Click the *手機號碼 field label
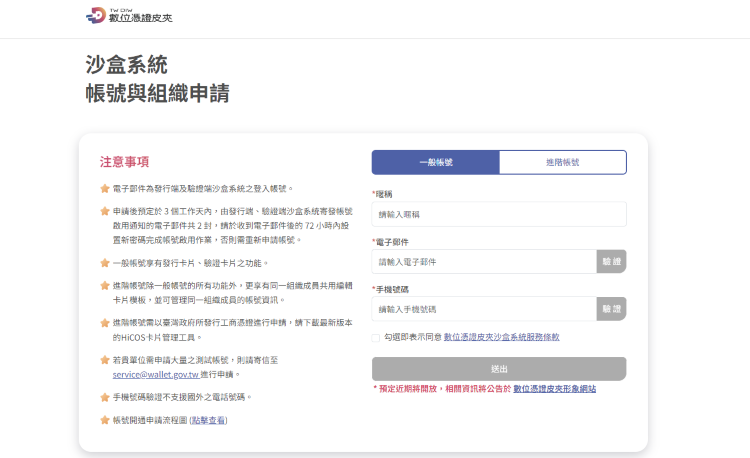 [x=390, y=289]
